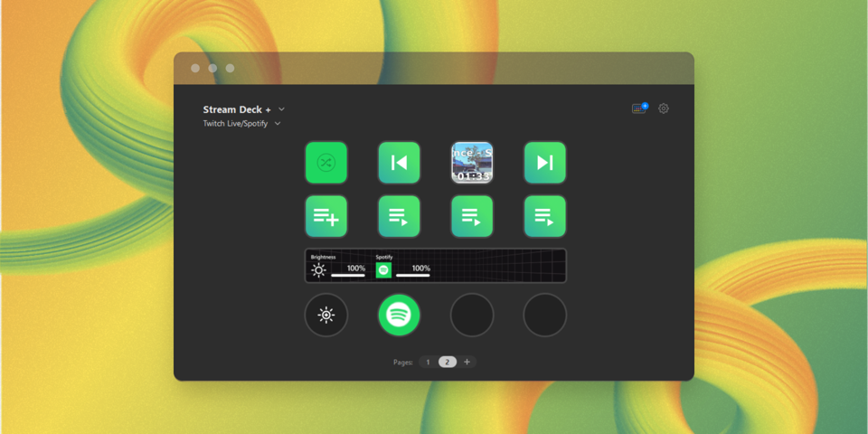
Task: Click the previous track key
Action: pos(399,162)
